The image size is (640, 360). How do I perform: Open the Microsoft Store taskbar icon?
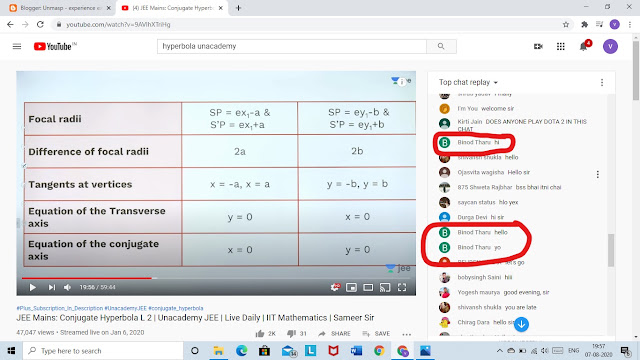(264, 351)
